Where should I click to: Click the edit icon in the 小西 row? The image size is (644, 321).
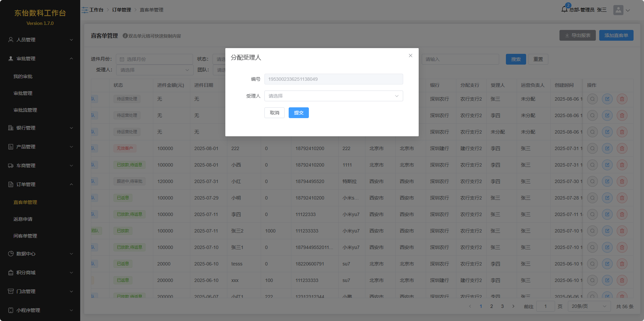[x=607, y=165]
